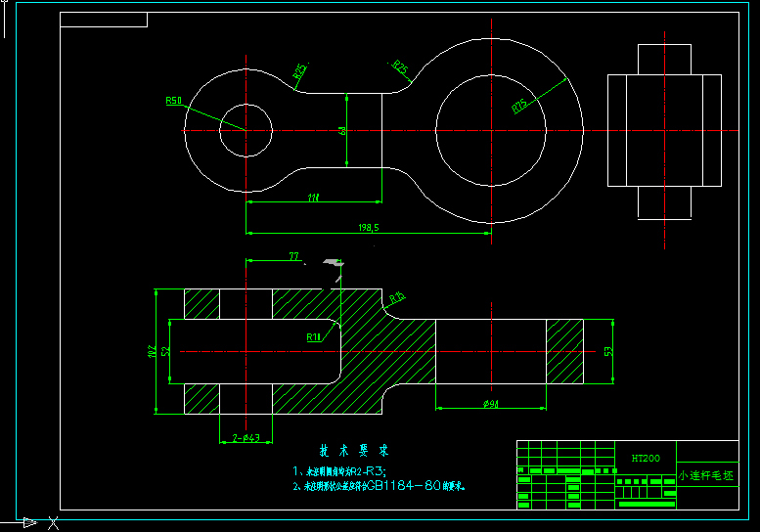Select the 53 thickness dimension
This screenshot has width=760, height=532.
608,351
